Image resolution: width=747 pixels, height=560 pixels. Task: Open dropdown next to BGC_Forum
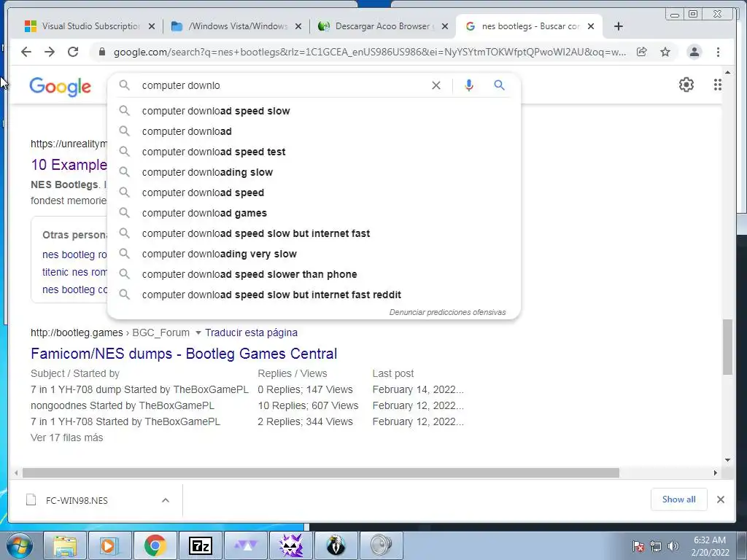(198, 332)
